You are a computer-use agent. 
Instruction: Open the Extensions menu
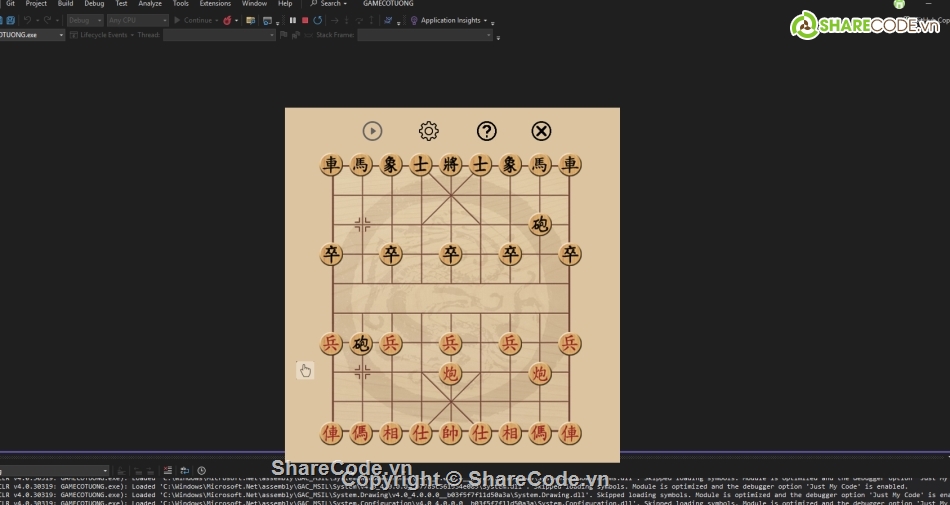coord(215,4)
